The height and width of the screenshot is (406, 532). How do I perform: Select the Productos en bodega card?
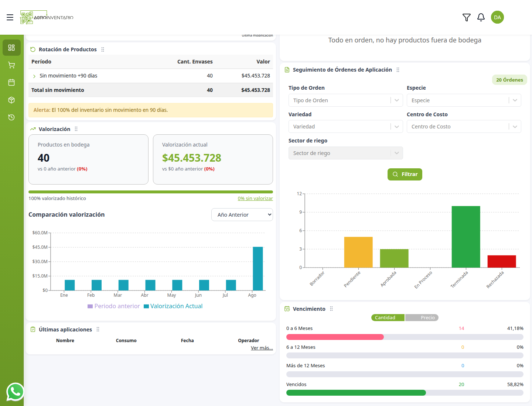(88, 159)
